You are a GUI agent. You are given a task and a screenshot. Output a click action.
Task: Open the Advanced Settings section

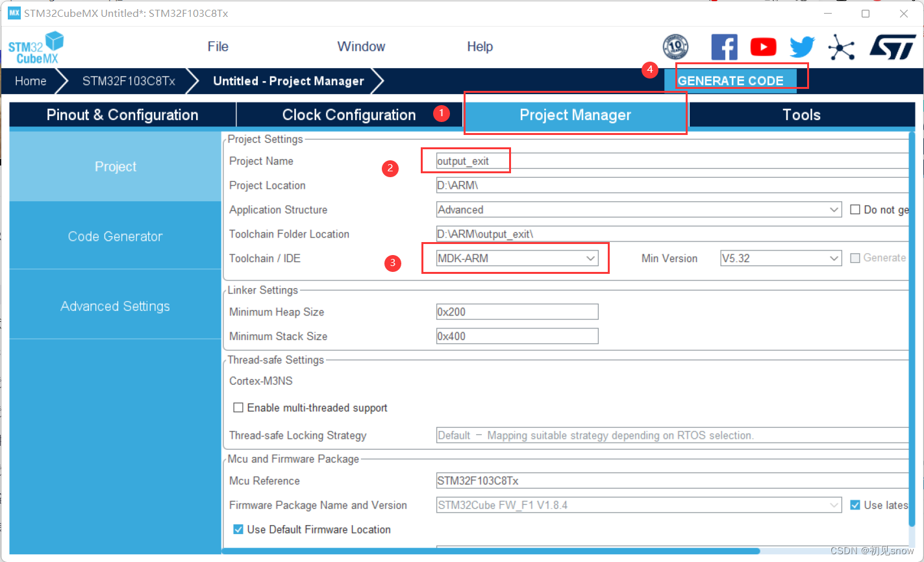pos(116,306)
